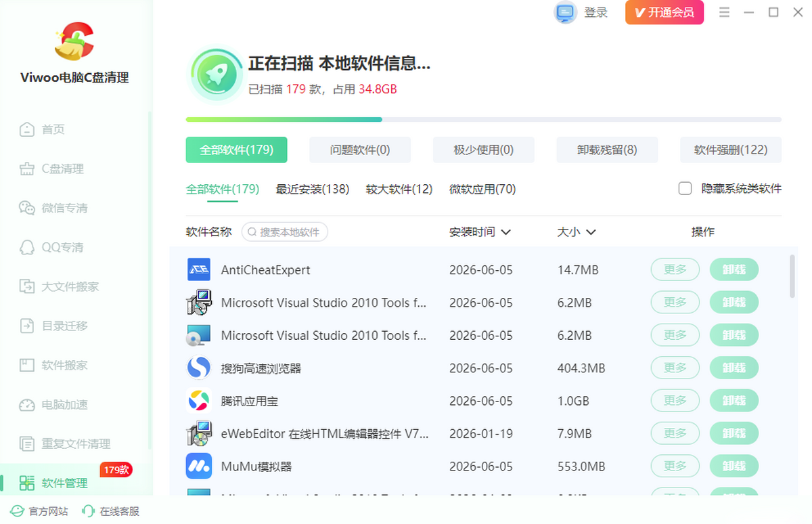812x524 pixels.
Task: Select the 全部软件(179) green category button
Action: coord(237,150)
